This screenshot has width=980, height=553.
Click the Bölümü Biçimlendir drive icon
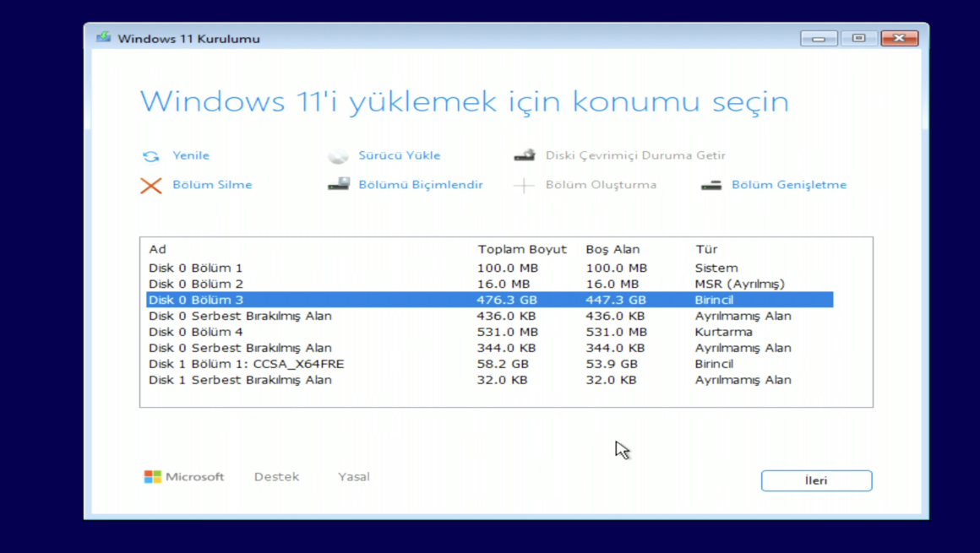(x=339, y=184)
